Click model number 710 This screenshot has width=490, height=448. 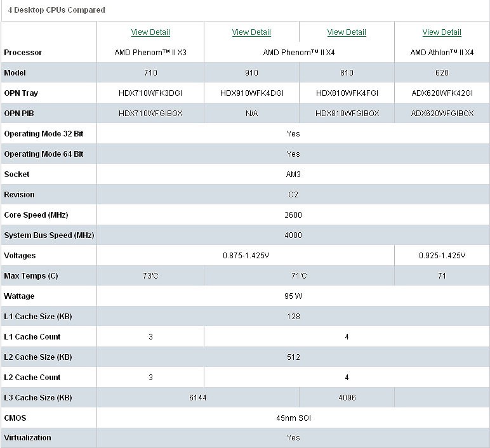[150, 73]
